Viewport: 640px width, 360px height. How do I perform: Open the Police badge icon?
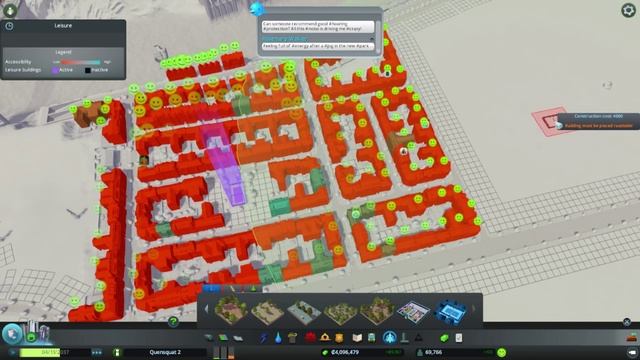(x=339, y=338)
